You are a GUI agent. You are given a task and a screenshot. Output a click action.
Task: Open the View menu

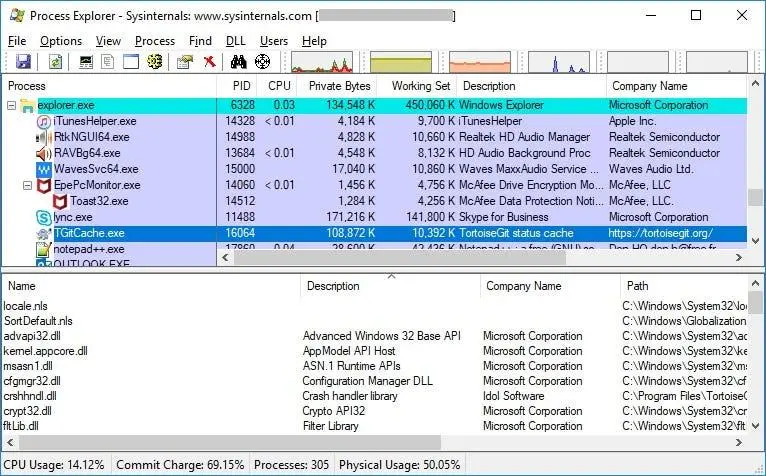point(108,41)
